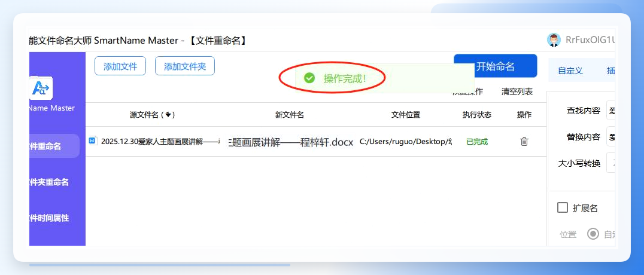
Task: Open the user avatar icon
Action: coord(554,40)
